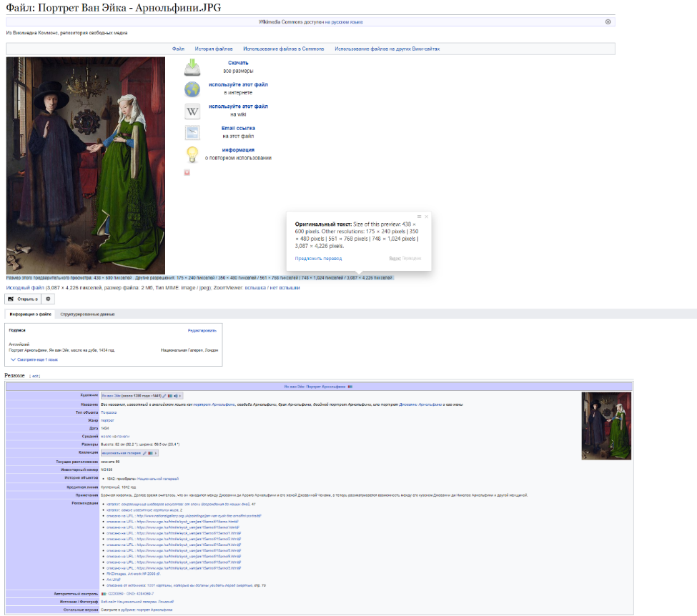
Task: Expand the arrow in the Художник creator box
Action: 180,396
